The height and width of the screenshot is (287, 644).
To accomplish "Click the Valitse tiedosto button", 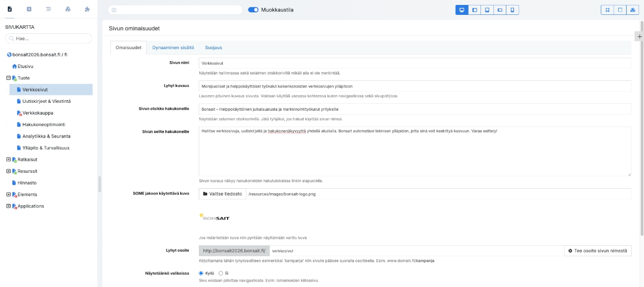I will point(223,194).
